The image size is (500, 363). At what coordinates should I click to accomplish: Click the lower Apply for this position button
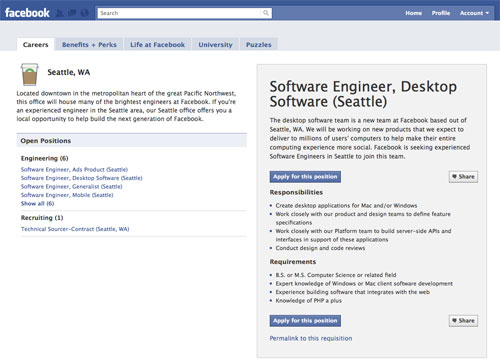pyautogui.click(x=305, y=321)
